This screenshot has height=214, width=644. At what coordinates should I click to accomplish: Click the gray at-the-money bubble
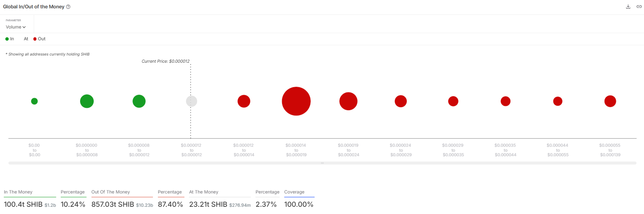191,101
